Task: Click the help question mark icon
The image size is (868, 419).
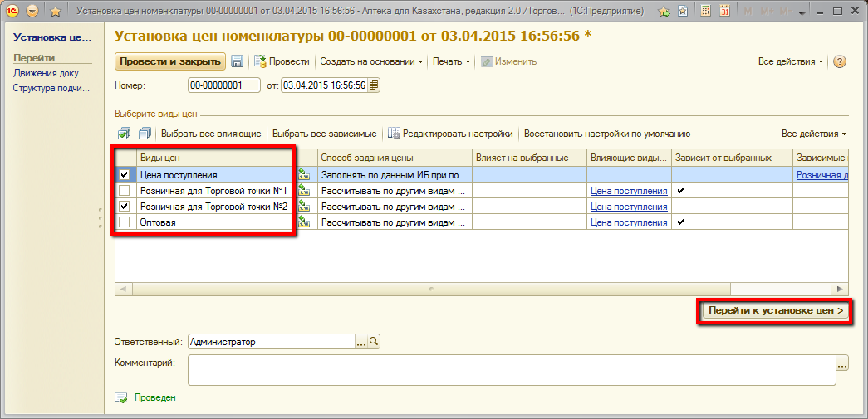Action: point(839,62)
